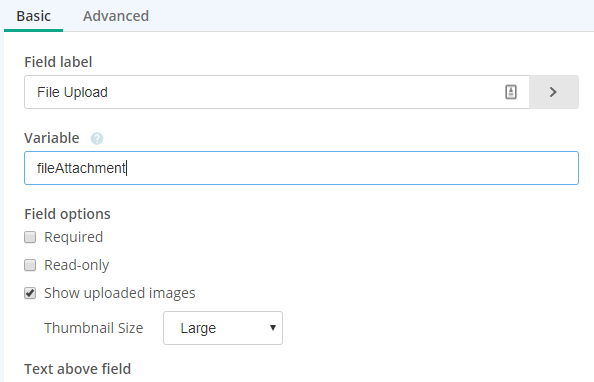Click the Field label heading text

coord(58,62)
